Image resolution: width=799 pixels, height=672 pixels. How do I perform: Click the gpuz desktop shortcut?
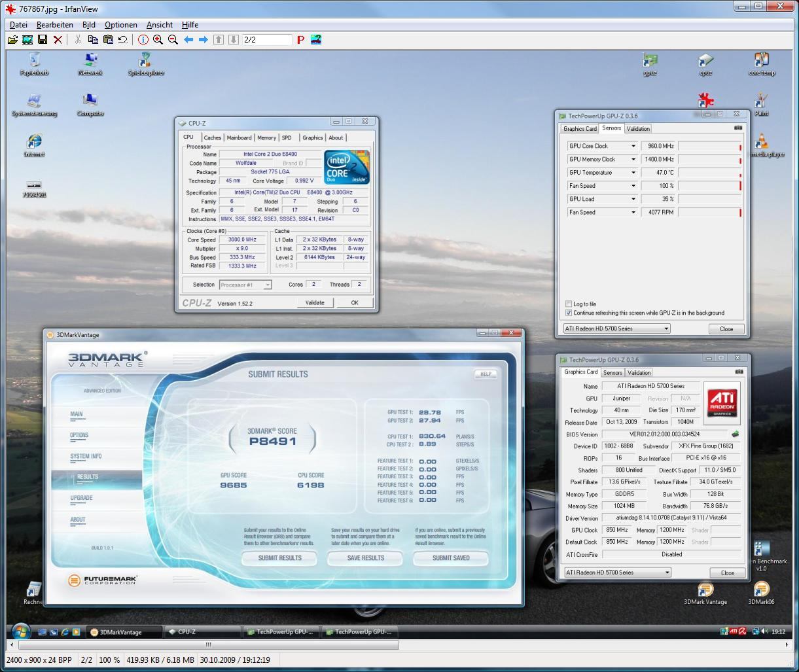[x=650, y=64]
